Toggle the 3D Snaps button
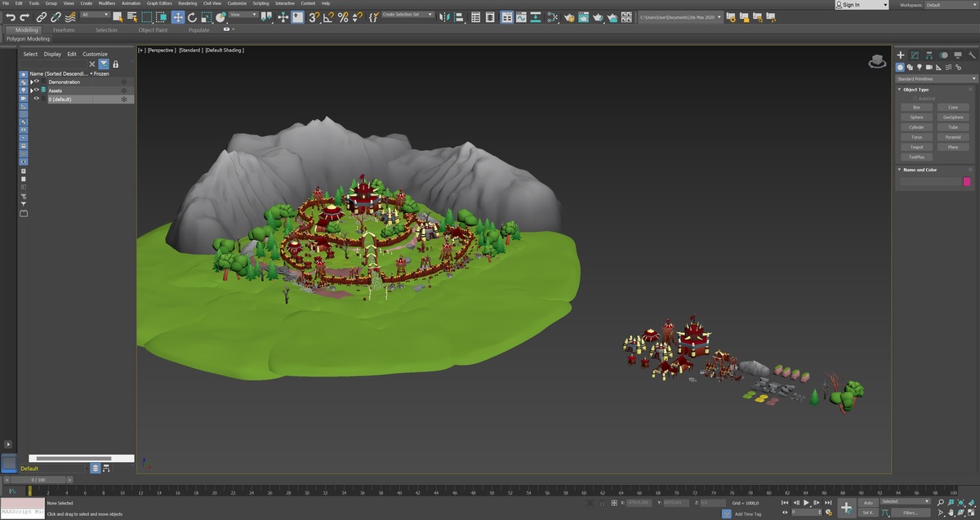Screen dimensions: 980x520 click(x=314, y=16)
